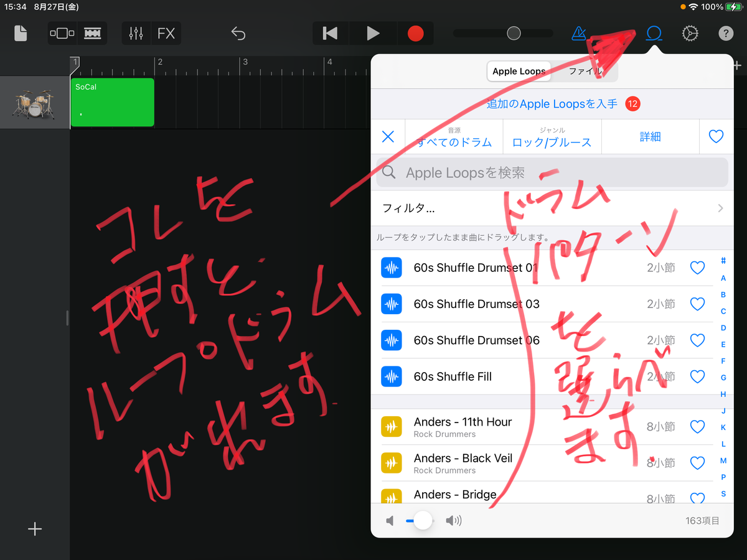Tap bar 3 on the ruler
This screenshot has width=747, height=560.
[245, 62]
